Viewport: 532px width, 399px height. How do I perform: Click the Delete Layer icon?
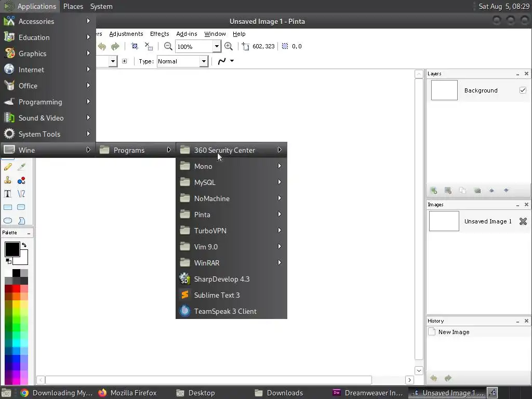(448, 191)
